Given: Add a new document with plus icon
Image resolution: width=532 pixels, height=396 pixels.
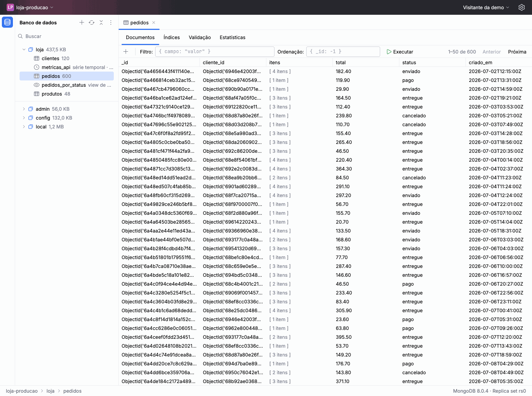Looking at the screenshot, I should (126, 52).
